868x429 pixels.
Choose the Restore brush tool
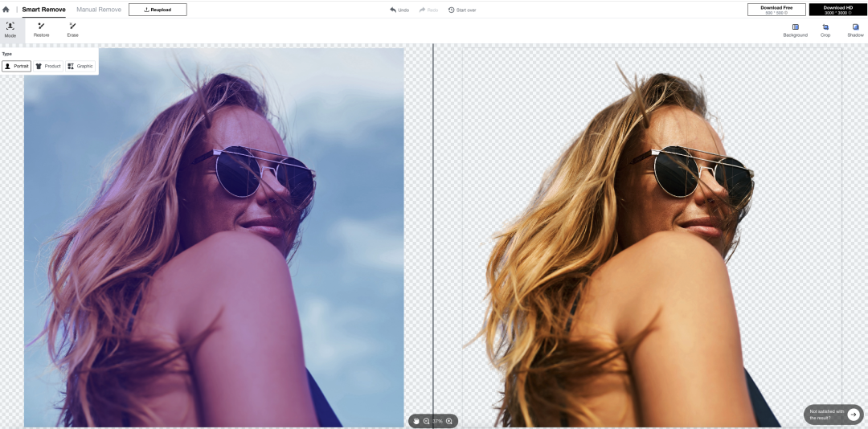41,30
